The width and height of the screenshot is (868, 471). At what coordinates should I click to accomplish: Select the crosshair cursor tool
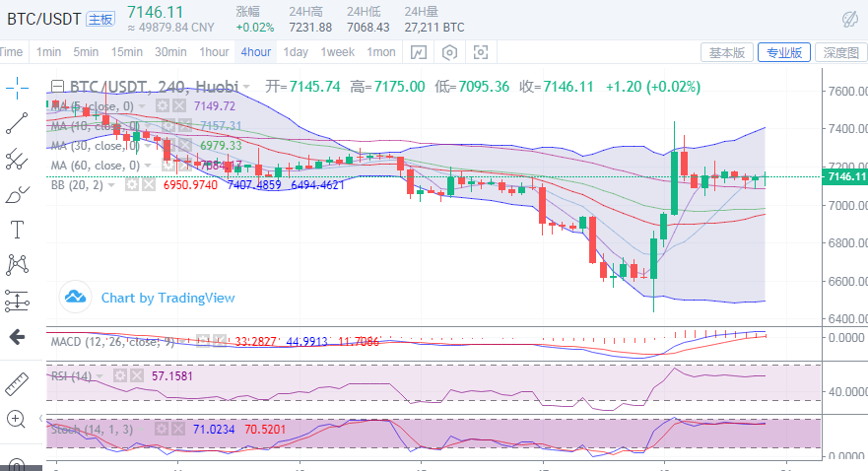(17, 89)
